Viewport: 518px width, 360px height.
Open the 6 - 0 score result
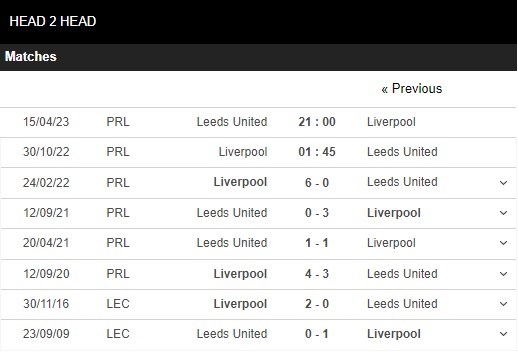point(317,183)
